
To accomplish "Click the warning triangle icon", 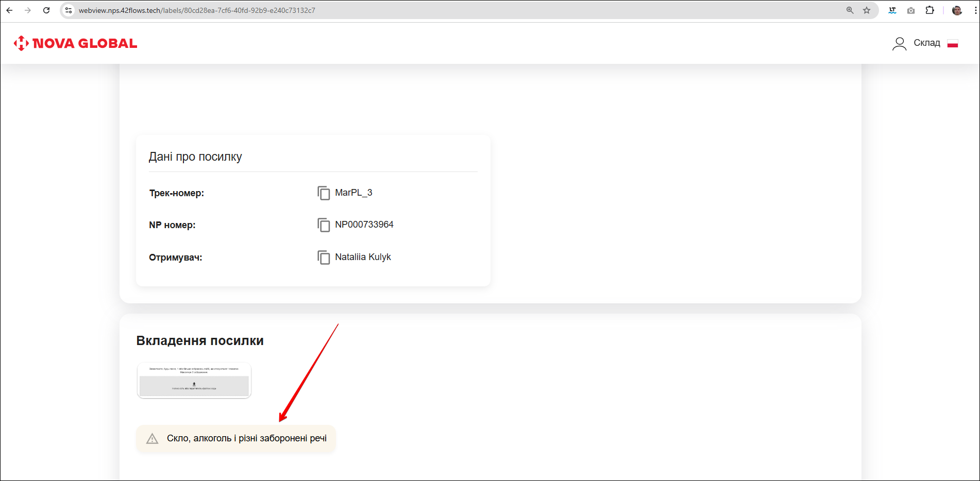I will point(153,439).
